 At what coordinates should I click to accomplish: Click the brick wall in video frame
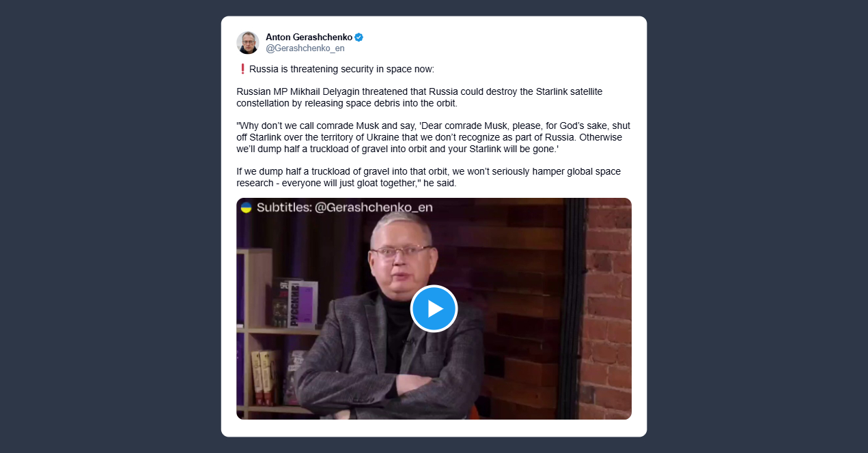click(x=604, y=307)
